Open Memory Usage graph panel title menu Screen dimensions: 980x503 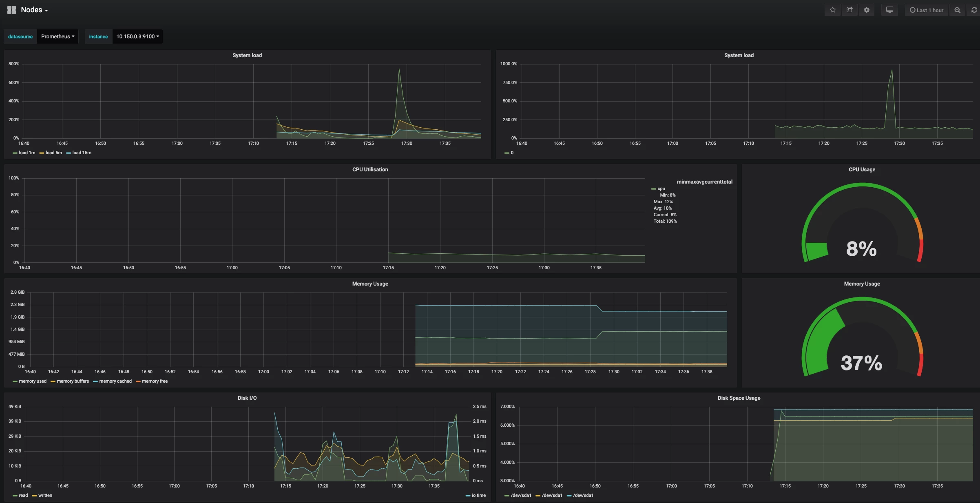(x=370, y=284)
